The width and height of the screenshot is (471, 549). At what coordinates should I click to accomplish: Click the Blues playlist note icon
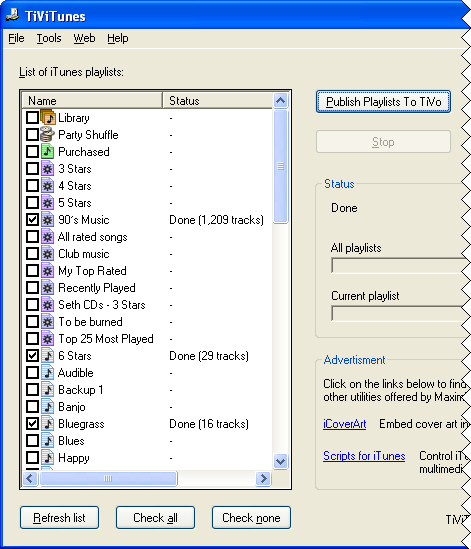(x=48, y=440)
